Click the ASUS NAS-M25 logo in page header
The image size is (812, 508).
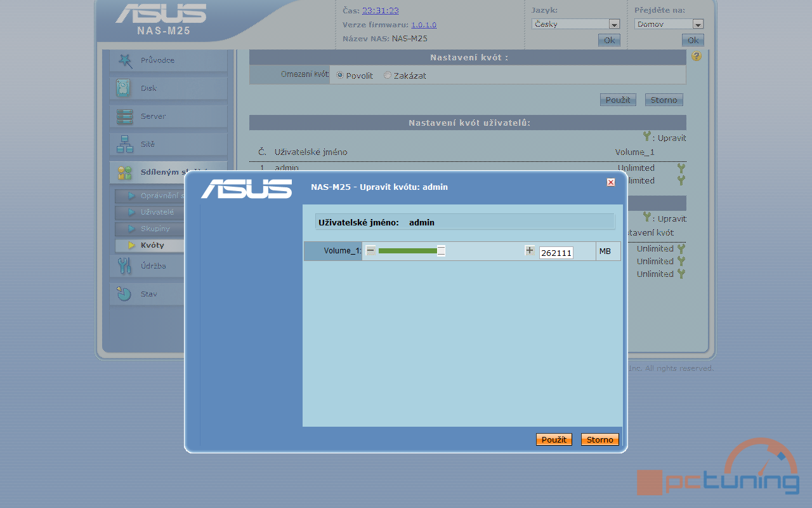[x=162, y=19]
